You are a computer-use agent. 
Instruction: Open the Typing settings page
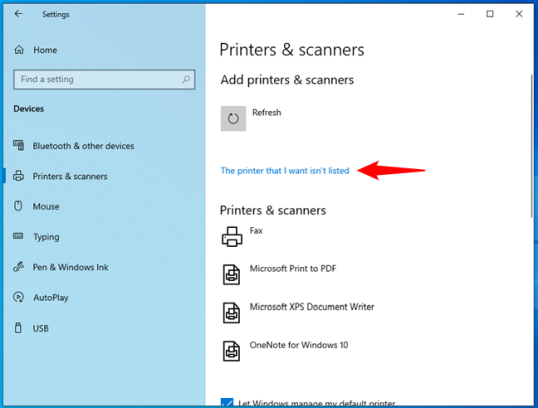point(46,237)
